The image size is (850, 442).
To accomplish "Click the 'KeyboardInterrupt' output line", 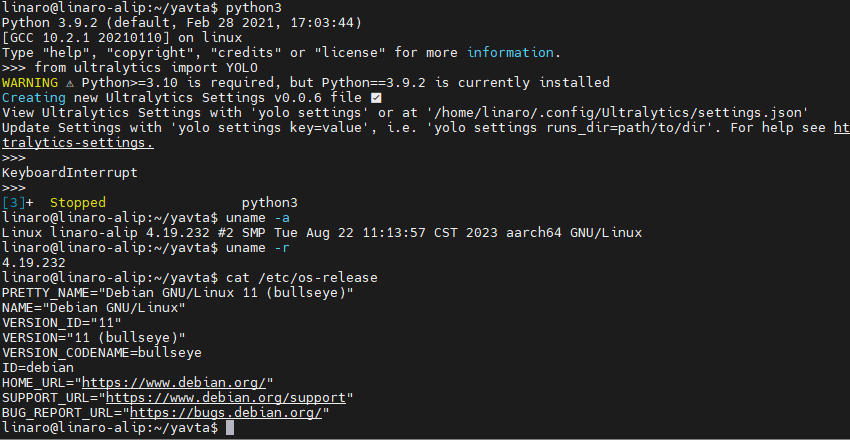I will pos(70,173).
